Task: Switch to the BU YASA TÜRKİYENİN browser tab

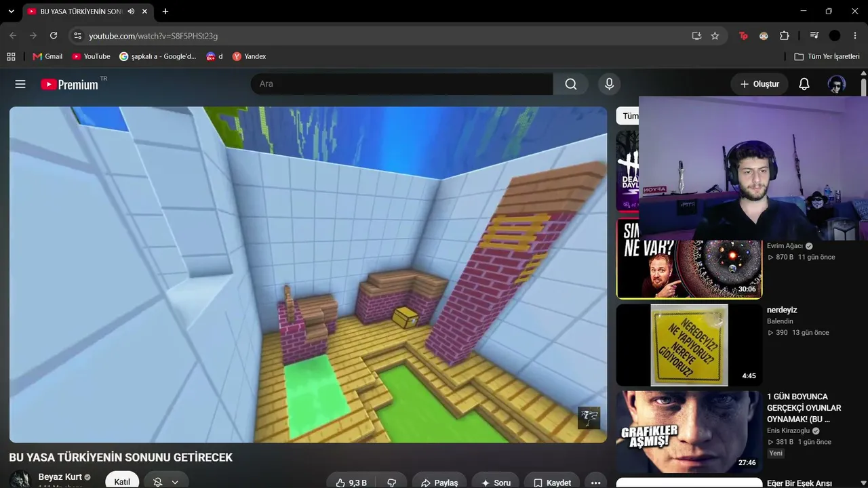Action: [81, 12]
